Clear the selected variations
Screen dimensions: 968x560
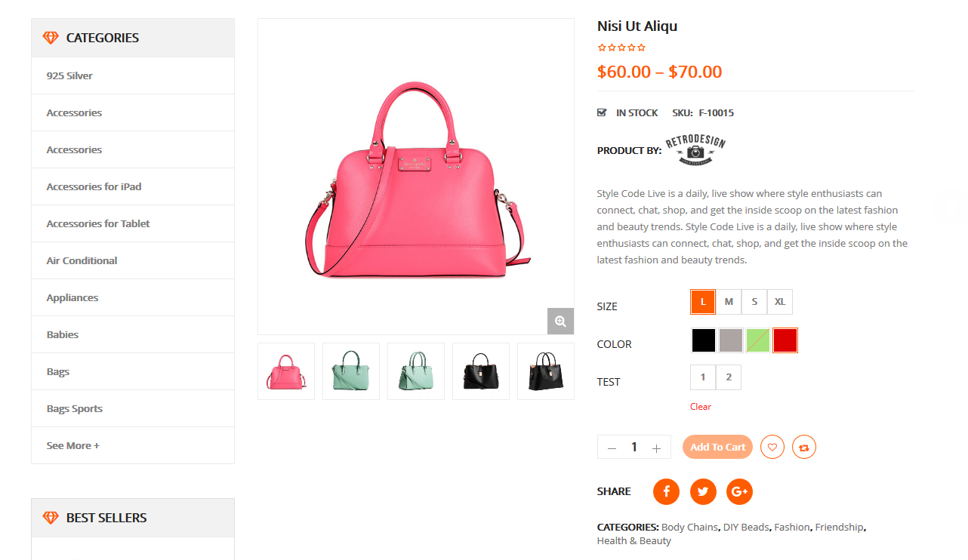(701, 407)
